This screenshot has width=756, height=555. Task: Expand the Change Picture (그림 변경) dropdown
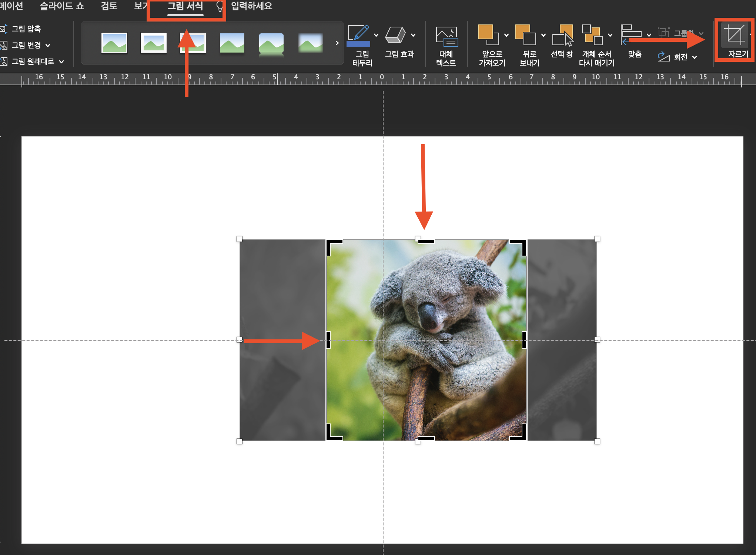(x=48, y=45)
